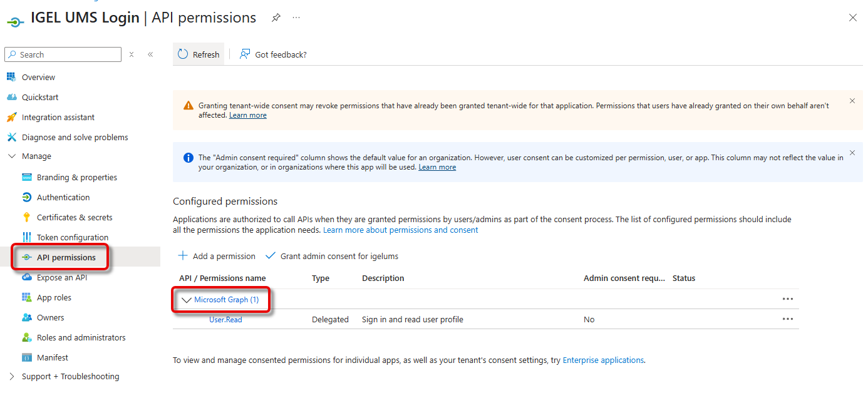This screenshot has width=868, height=398.
Task: Open the Token configuration page
Action: (x=73, y=237)
